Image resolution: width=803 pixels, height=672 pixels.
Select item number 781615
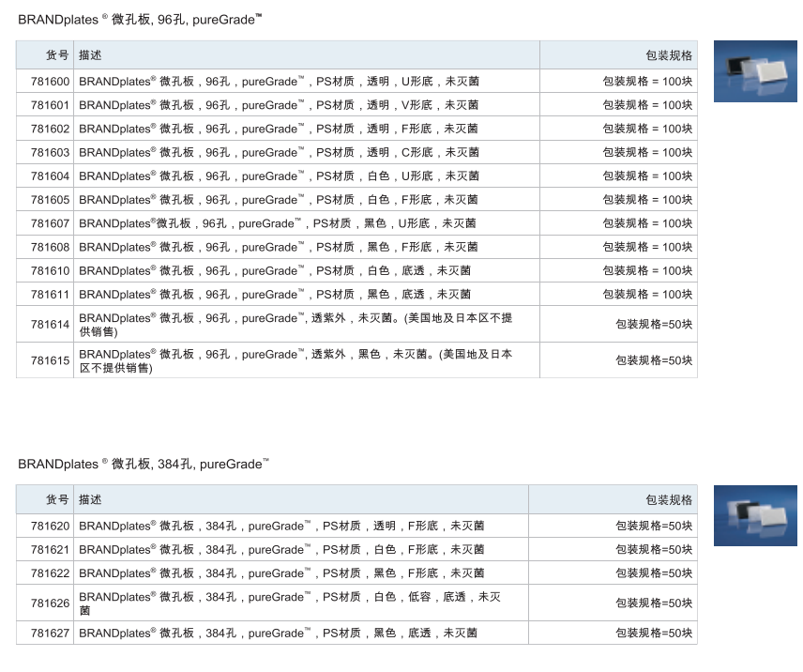[x=50, y=360]
